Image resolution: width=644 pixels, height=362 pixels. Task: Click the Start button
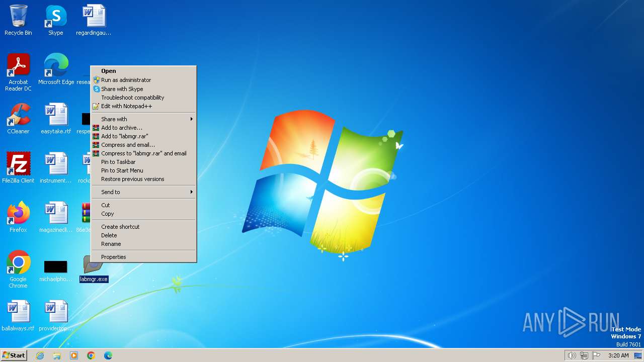click(x=14, y=355)
